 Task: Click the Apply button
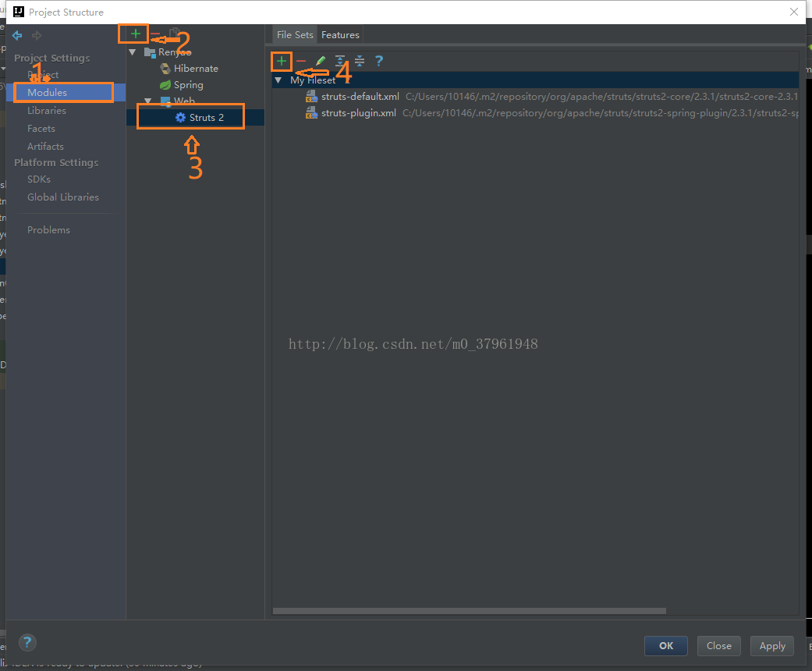pos(772,645)
